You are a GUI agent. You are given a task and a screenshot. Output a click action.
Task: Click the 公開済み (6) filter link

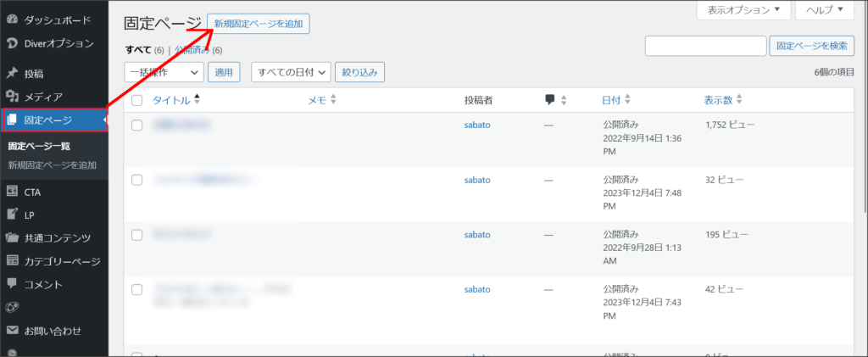(198, 50)
